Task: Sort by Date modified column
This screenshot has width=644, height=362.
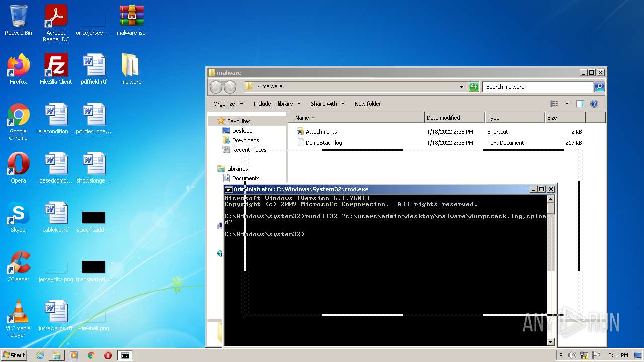Action: click(454, 118)
